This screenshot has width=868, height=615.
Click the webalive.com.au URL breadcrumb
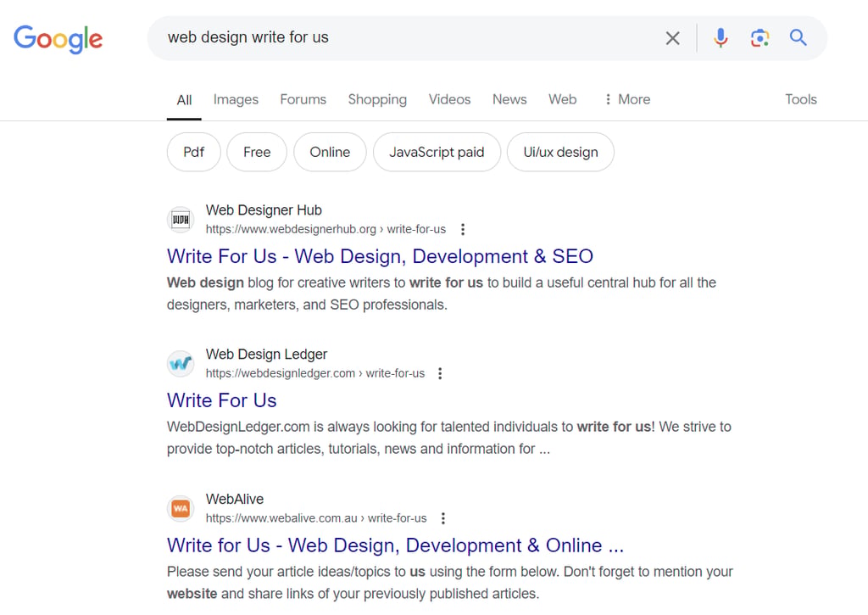click(316, 518)
